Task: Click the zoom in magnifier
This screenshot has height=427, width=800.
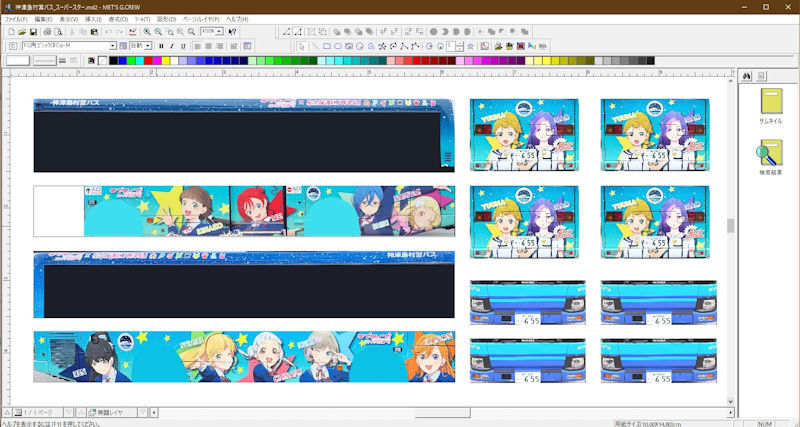Action: point(147,32)
